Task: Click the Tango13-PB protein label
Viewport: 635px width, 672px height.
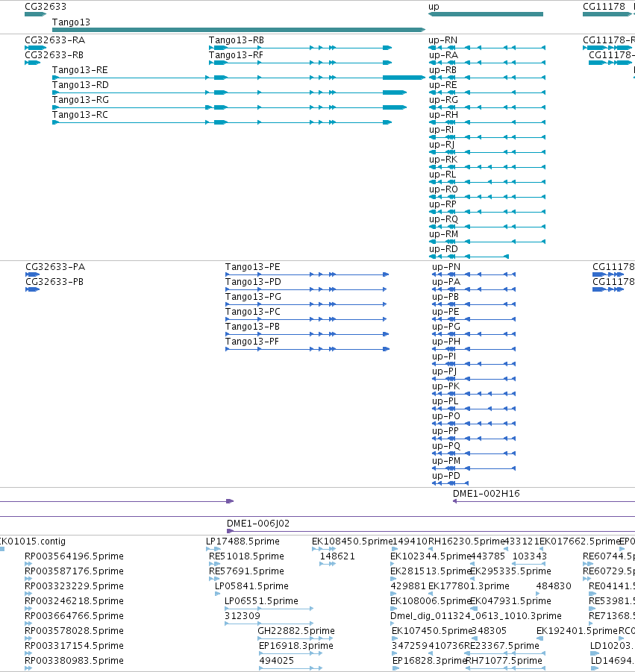Action: pos(252,327)
